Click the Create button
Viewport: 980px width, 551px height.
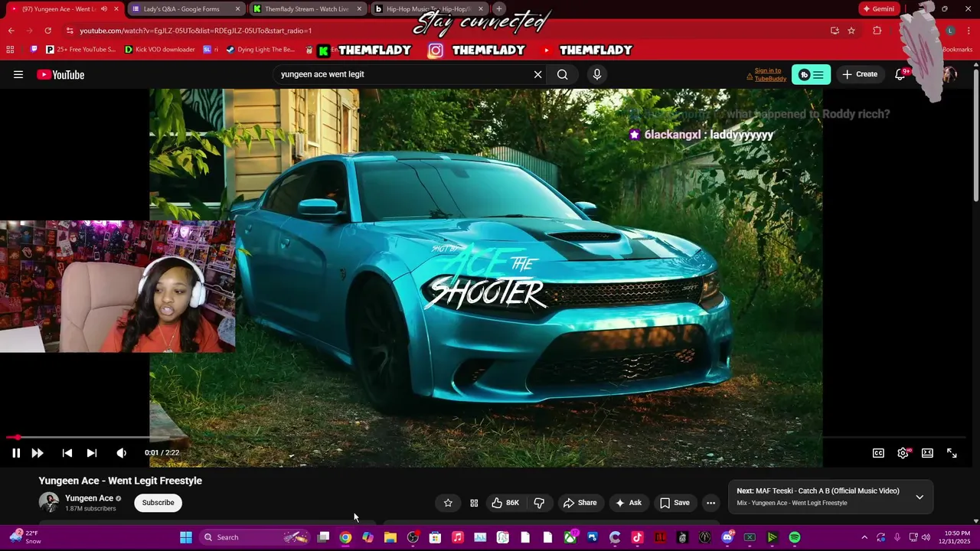tap(859, 74)
